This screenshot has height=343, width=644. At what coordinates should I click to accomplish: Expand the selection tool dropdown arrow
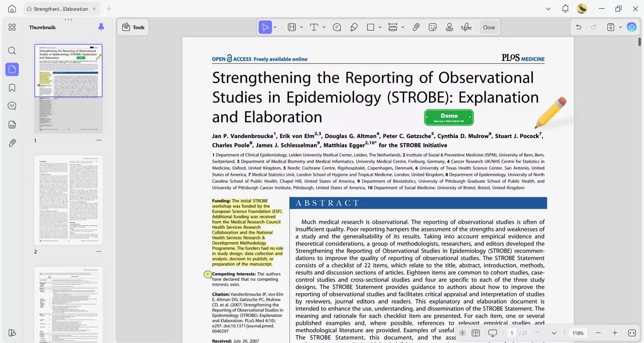[275, 27]
